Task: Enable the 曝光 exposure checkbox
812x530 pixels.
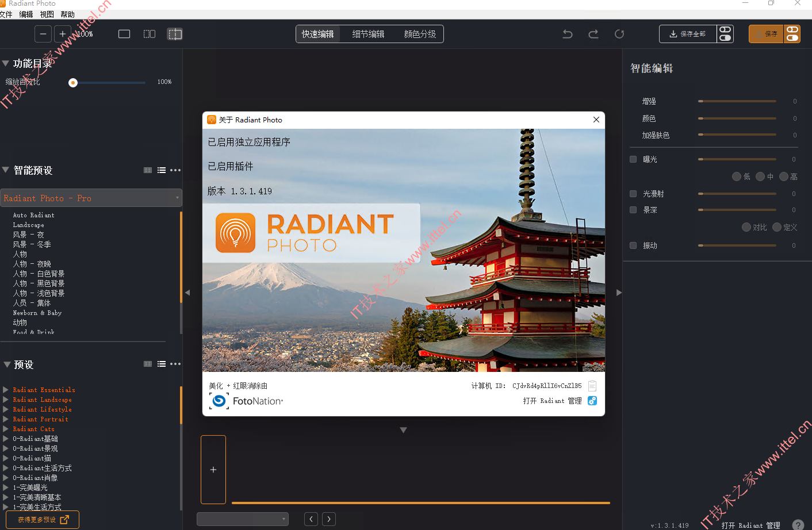Action: pos(633,159)
